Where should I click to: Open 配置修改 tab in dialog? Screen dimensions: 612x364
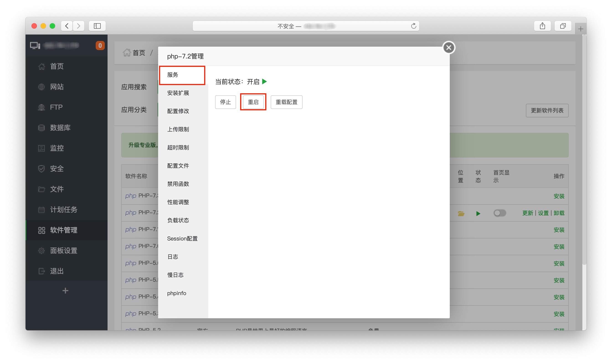coord(178,111)
